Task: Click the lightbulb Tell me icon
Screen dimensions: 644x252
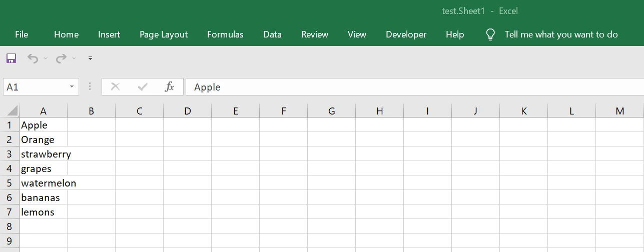Action: coord(490,34)
